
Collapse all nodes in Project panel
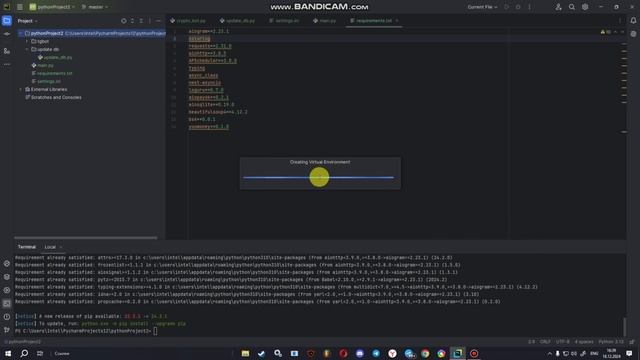point(141,21)
